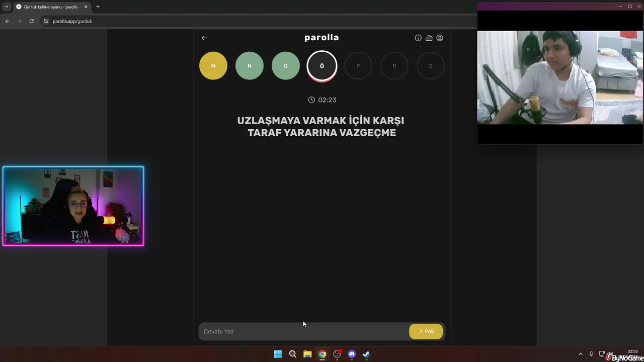Open the taskbar app with red badge

337,354
